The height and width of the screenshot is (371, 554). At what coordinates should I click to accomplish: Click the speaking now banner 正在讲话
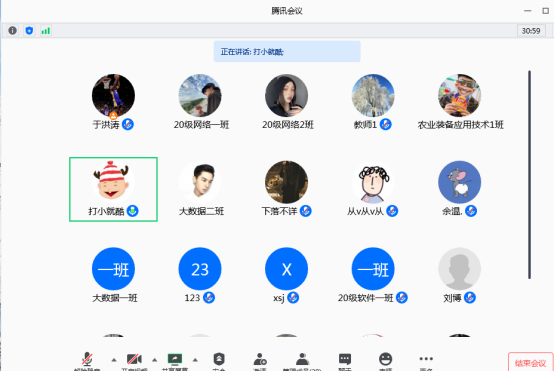point(287,52)
